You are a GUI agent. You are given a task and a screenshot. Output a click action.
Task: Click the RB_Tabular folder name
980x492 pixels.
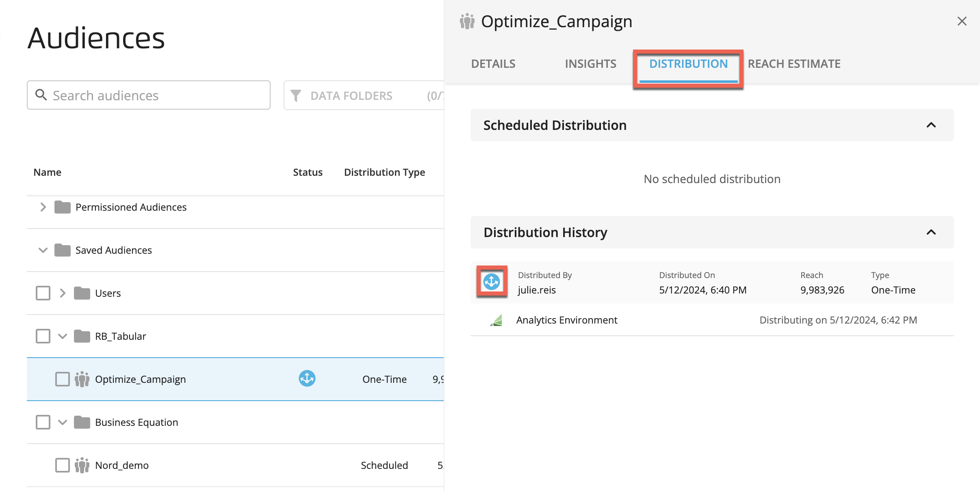coord(120,336)
